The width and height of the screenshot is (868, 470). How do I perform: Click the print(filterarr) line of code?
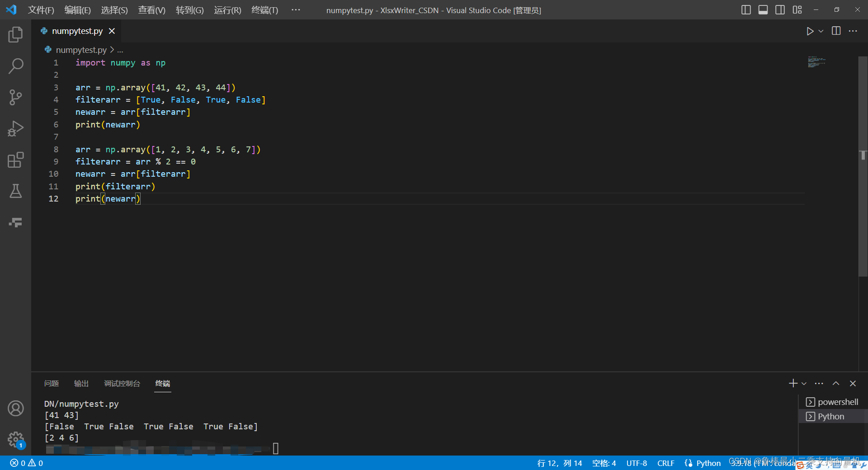coord(115,186)
